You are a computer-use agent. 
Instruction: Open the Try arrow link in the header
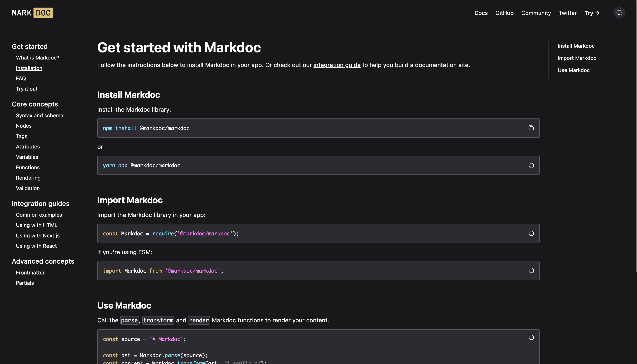[x=592, y=13]
